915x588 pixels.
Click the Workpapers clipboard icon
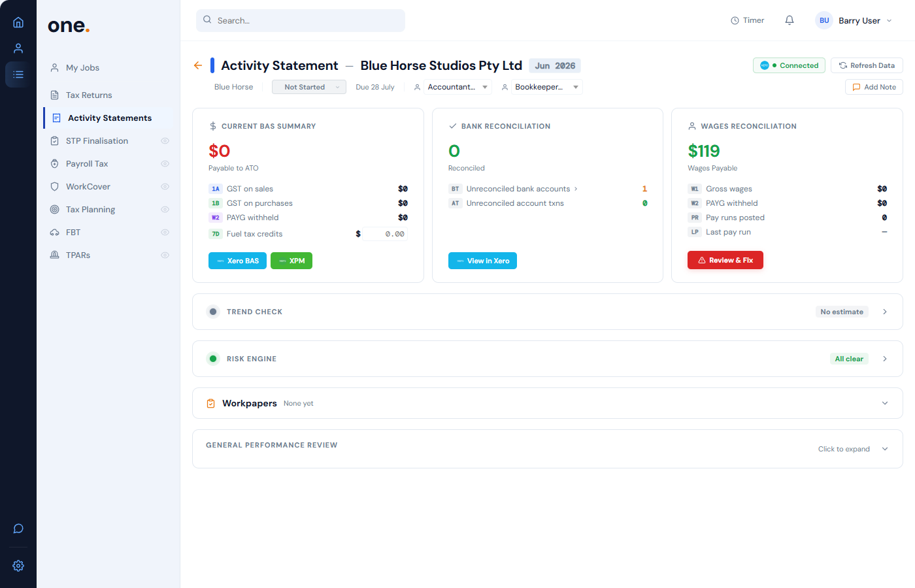tap(210, 404)
